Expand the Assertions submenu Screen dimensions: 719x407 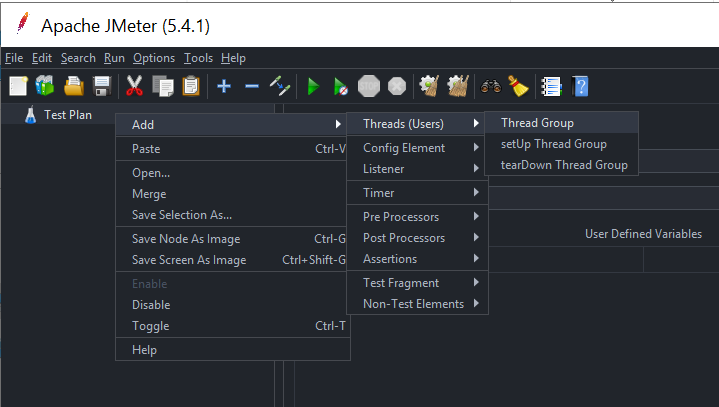pos(417,258)
